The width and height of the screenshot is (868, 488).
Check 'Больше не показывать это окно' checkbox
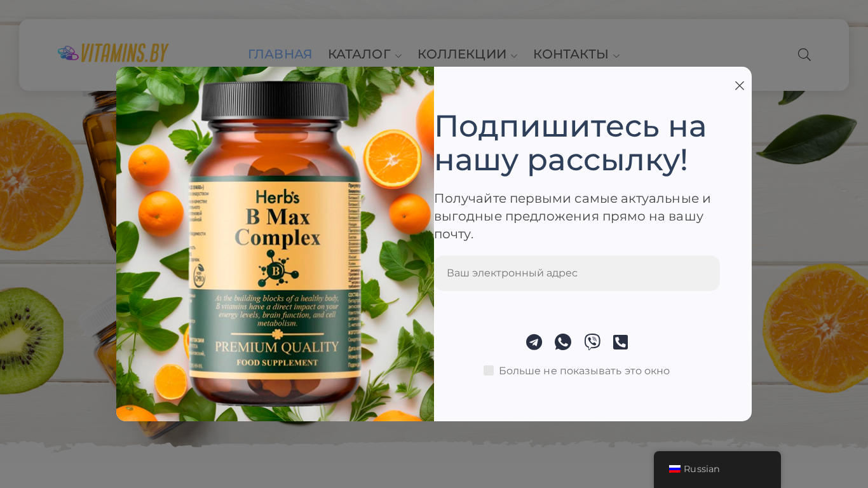click(489, 370)
